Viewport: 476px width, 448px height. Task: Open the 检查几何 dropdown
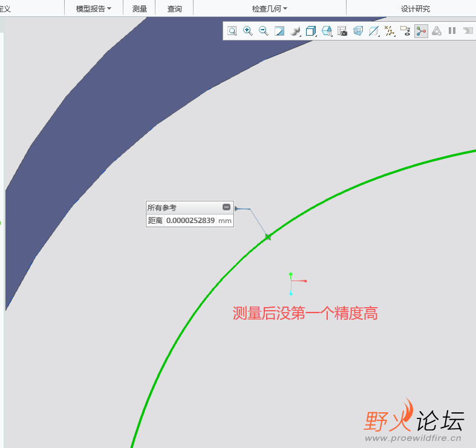[x=270, y=9]
